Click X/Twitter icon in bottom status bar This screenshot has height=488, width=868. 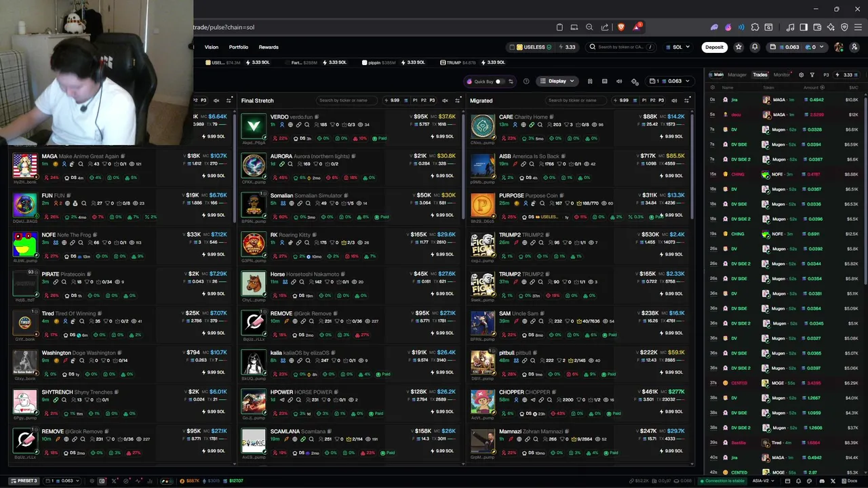point(833,481)
